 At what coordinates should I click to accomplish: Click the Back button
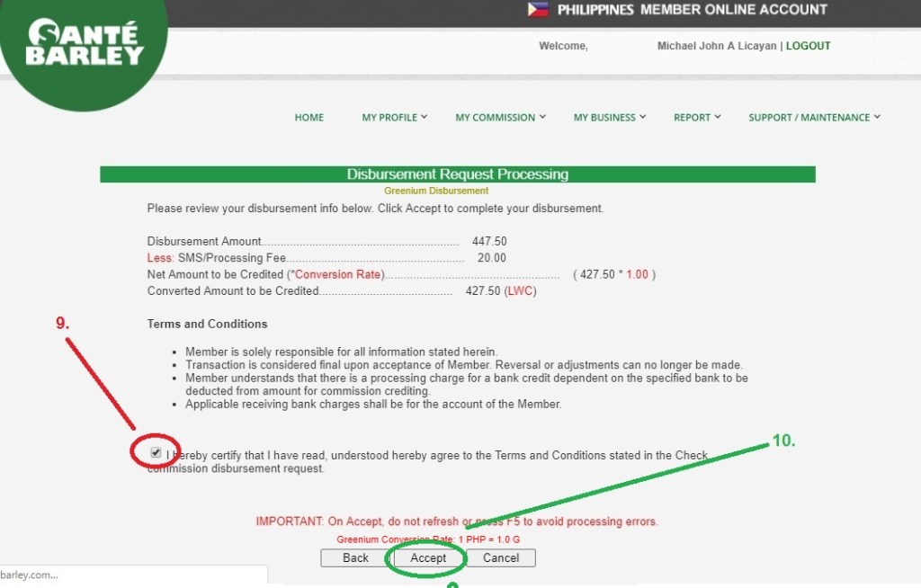355,557
